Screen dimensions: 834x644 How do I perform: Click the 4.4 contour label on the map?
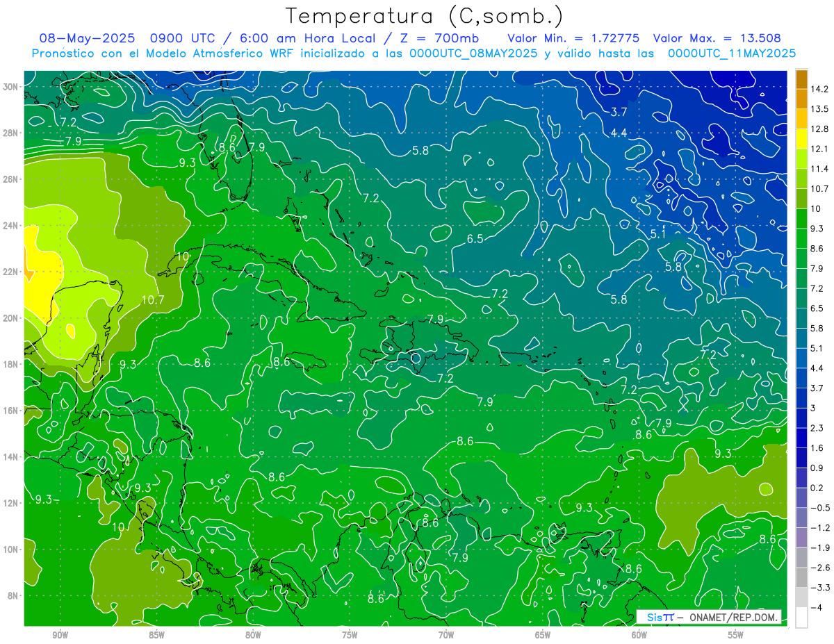[x=619, y=133]
